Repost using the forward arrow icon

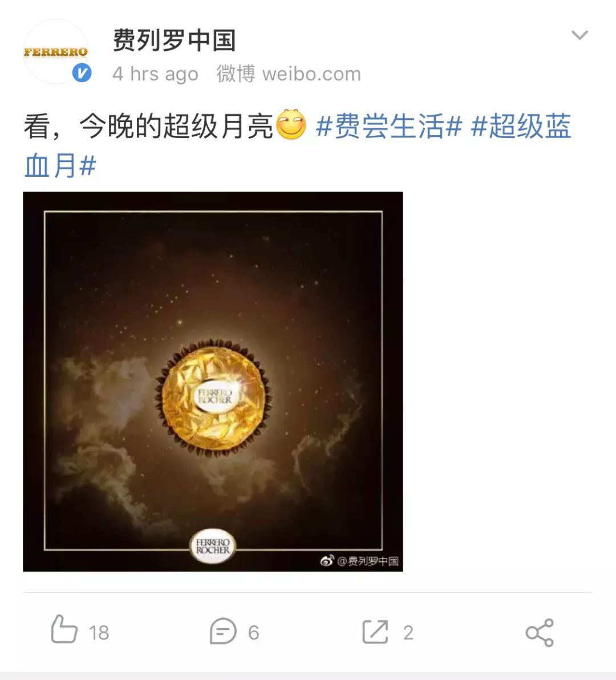click(x=375, y=632)
